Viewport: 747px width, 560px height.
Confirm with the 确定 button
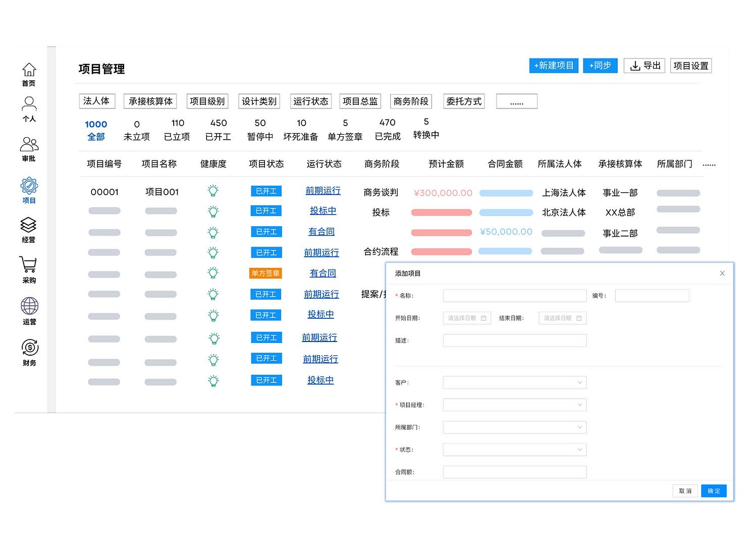[713, 490]
